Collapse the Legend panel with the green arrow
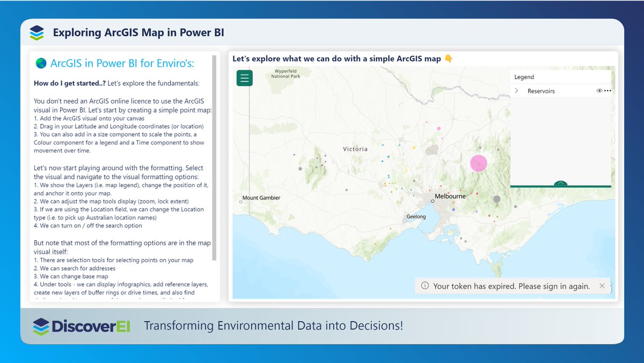Viewport: 644px width, 363px height. (560, 182)
